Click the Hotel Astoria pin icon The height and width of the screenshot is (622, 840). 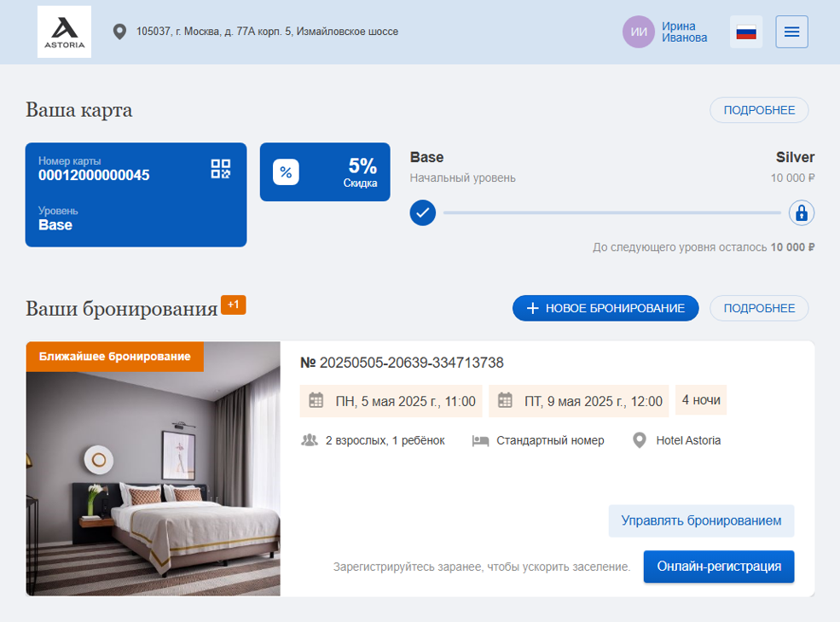pos(639,440)
